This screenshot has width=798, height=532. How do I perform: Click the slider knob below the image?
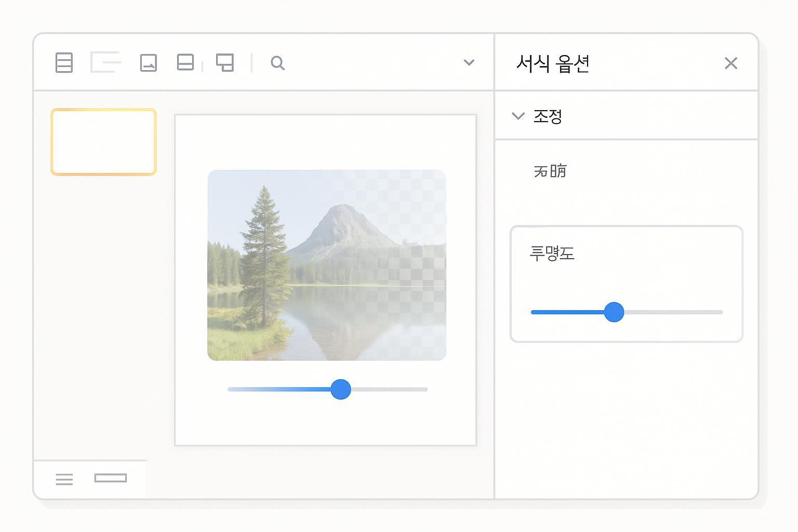[x=341, y=389]
